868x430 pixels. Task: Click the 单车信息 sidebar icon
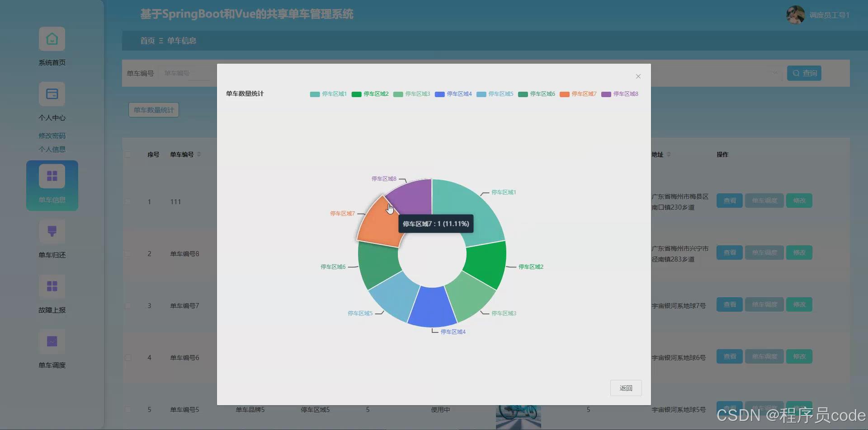pos(52,175)
